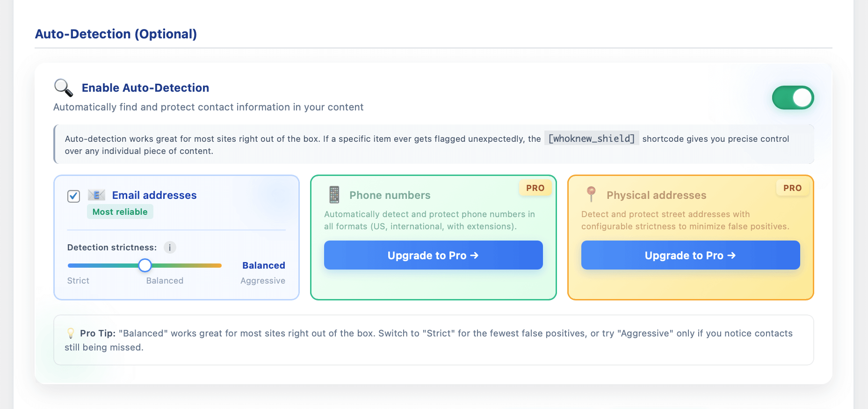The image size is (868, 409).
Task: Click the detection strictness info icon
Action: click(170, 248)
